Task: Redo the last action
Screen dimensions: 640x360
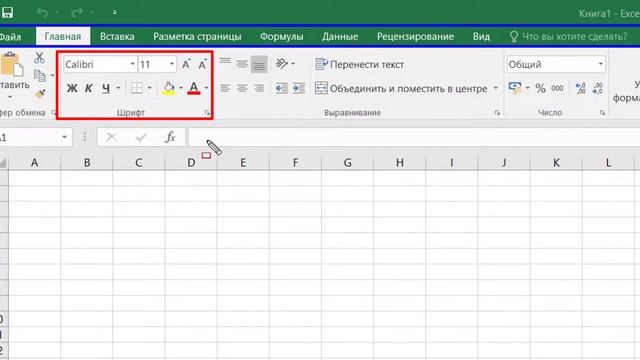Action: (77, 13)
